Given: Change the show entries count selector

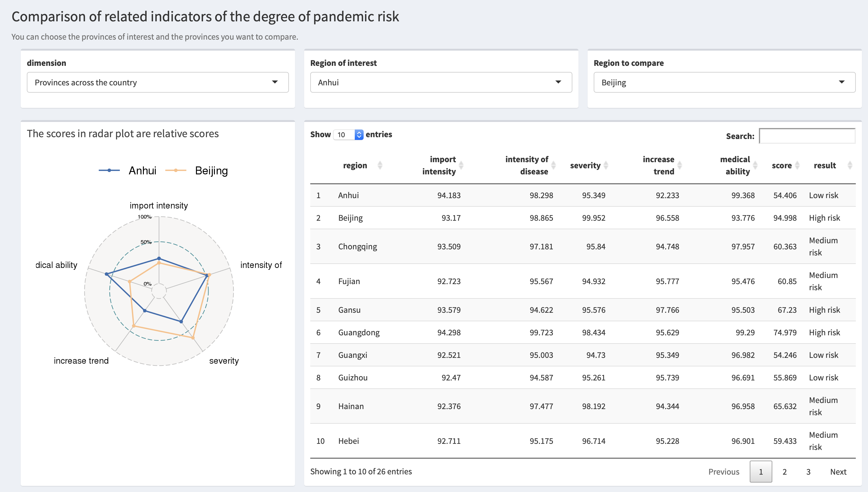Looking at the screenshot, I should [348, 134].
